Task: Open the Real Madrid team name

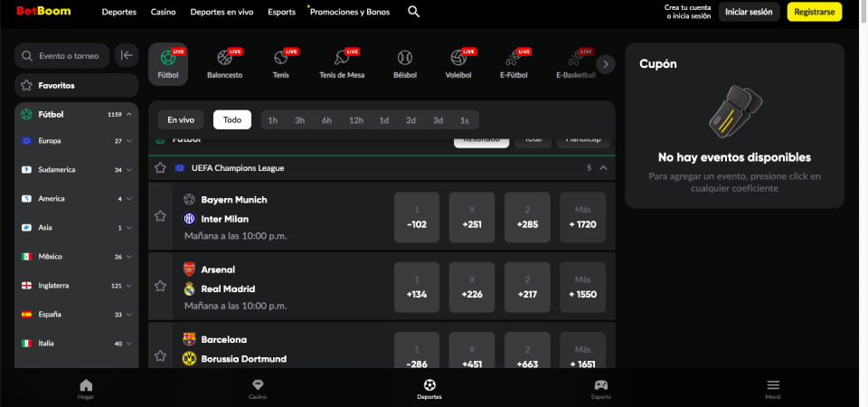Action: [x=228, y=289]
